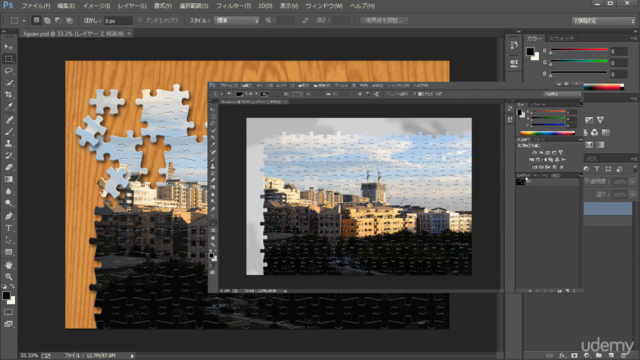Select the Clone Stamp tool
This screenshot has width=640, height=360.
9,144
